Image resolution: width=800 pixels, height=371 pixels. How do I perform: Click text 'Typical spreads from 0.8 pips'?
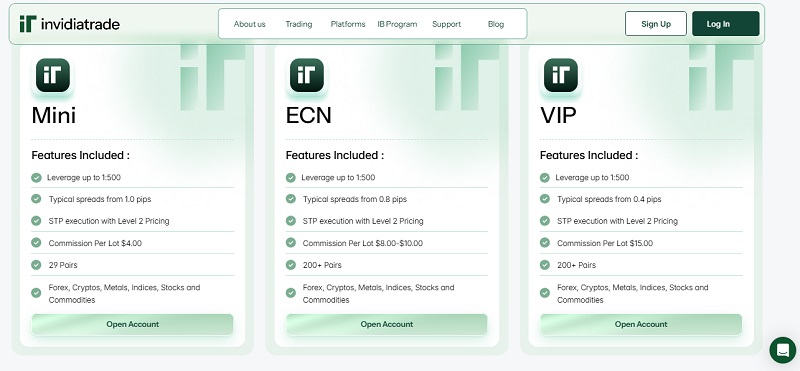pos(355,199)
